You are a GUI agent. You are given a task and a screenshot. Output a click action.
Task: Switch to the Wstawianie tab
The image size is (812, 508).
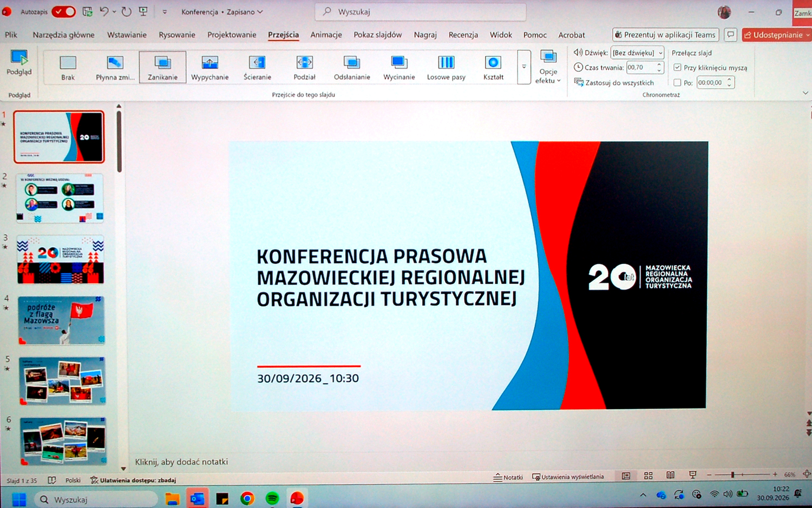tap(127, 35)
